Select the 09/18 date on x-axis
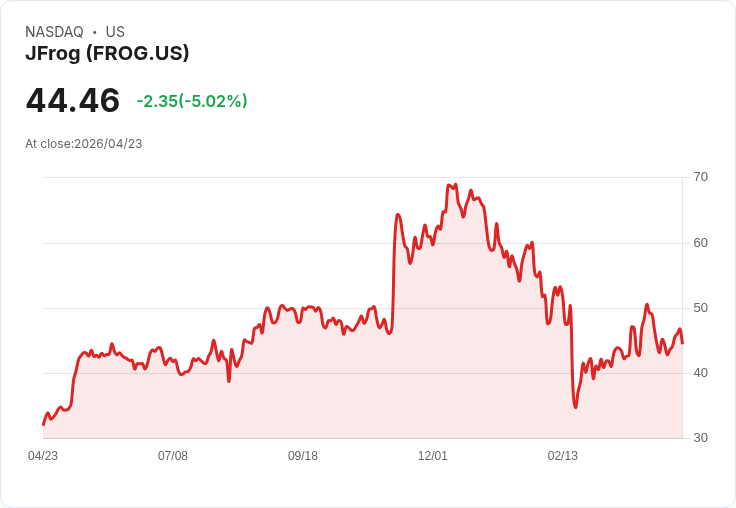 (x=303, y=456)
